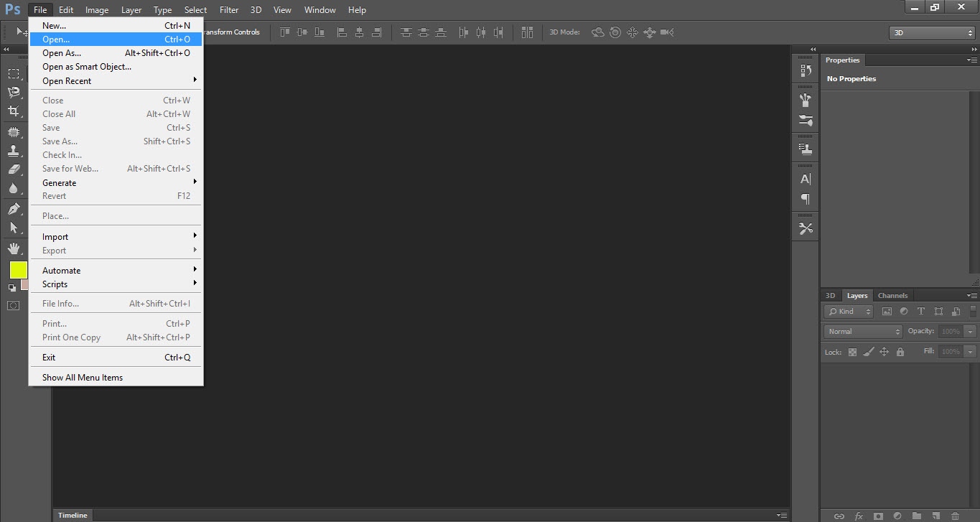Image resolution: width=980 pixels, height=522 pixels.
Task: Open the Properties panel flyout menu
Action: click(972, 60)
